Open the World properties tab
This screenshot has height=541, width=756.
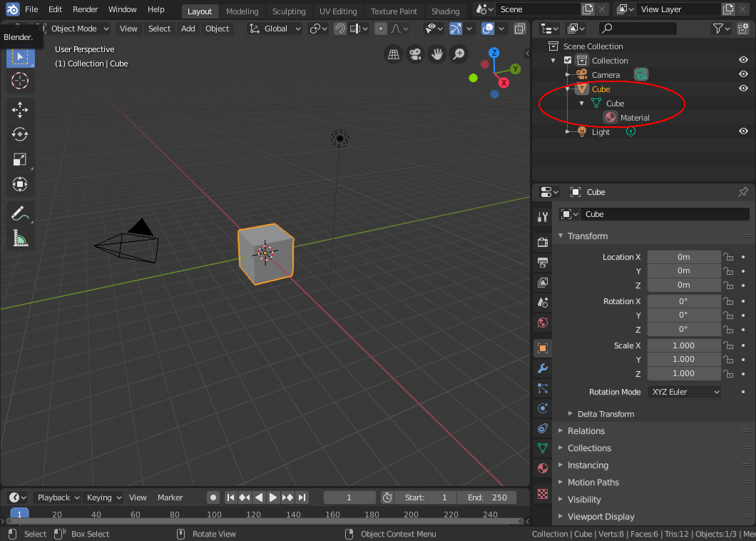pyautogui.click(x=543, y=323)
